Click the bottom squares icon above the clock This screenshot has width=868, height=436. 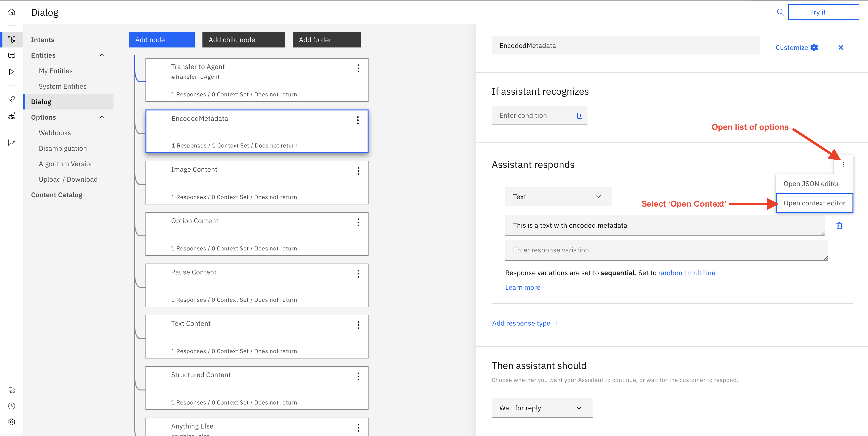pos(12,390)
